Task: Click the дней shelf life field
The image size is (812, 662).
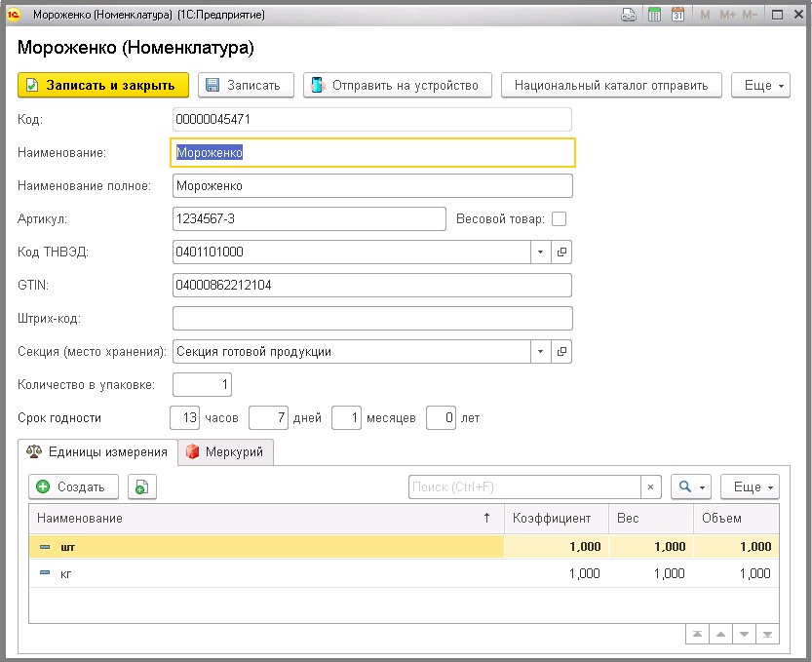Action: click(268, 418)
